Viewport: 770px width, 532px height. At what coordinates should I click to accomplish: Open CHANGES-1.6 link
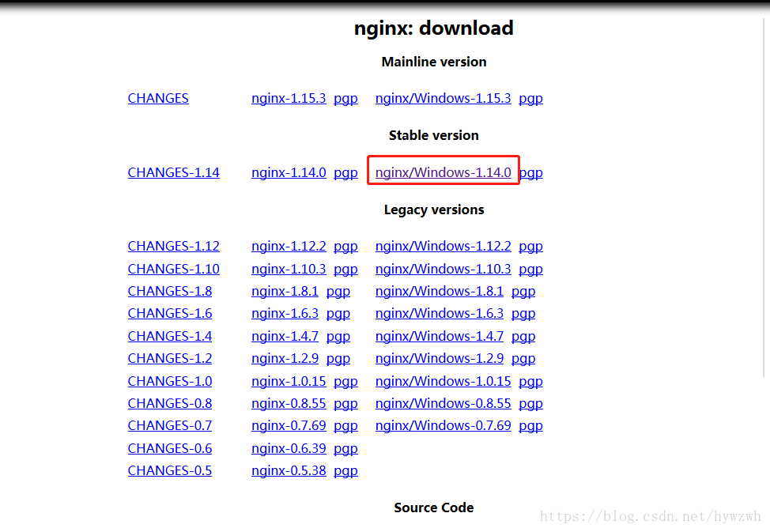pyautogui.click(x=170, y=313)
